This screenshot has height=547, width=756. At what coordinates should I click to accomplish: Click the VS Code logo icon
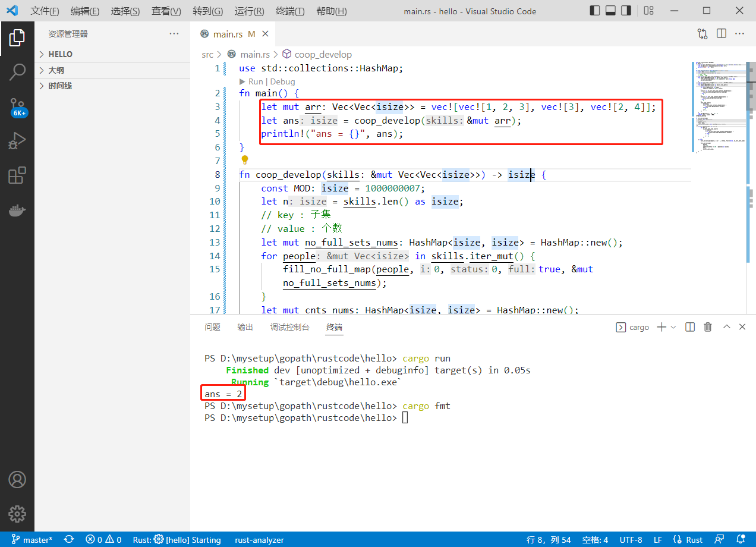click(x=12, y=11)
